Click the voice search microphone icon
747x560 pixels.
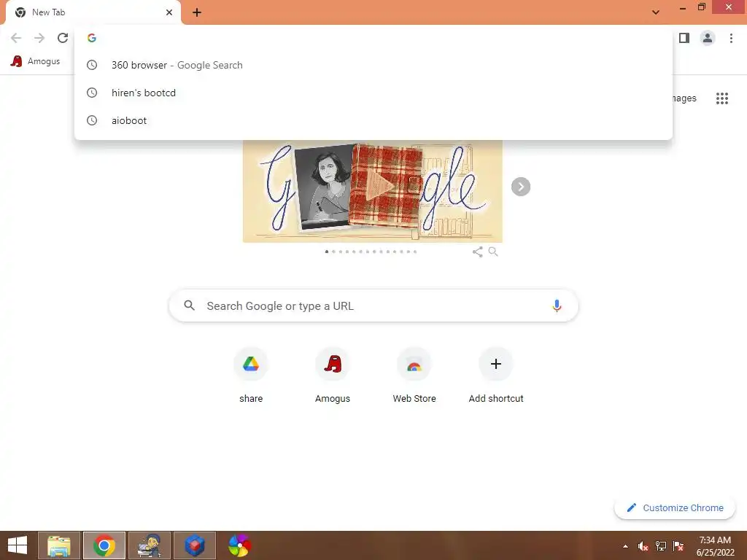557,306
